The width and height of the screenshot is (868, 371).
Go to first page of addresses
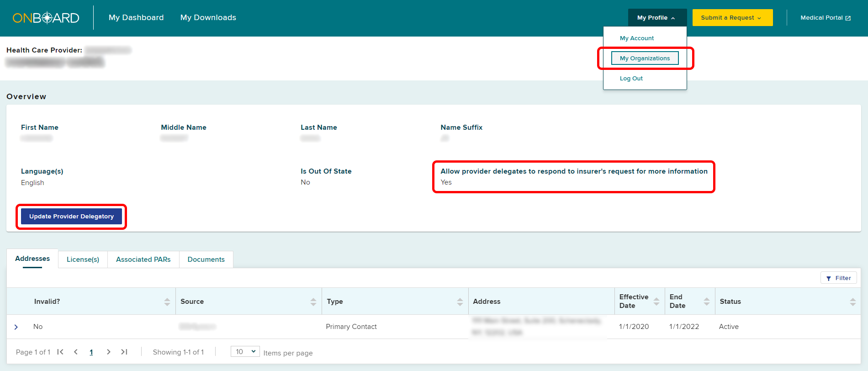tap(60, 352)
